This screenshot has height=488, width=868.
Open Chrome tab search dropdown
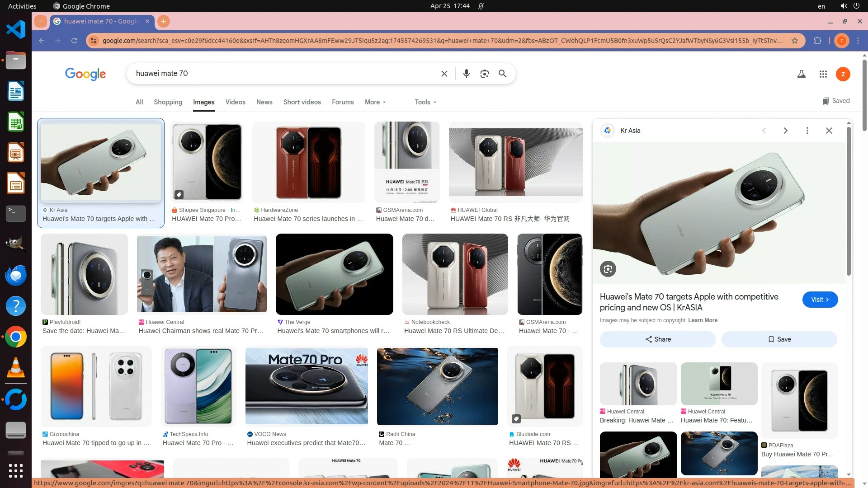(41, 21)
